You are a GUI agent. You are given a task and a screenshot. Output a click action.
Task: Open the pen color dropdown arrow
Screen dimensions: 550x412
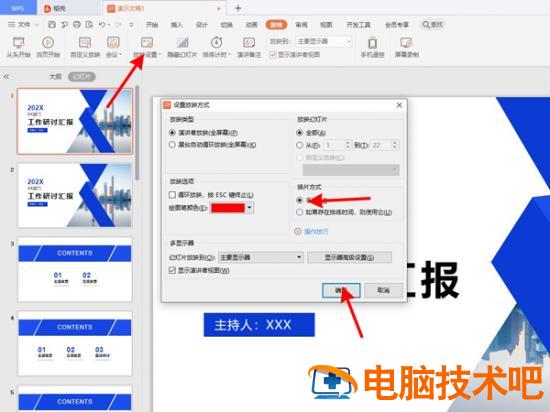pos(249,208)
